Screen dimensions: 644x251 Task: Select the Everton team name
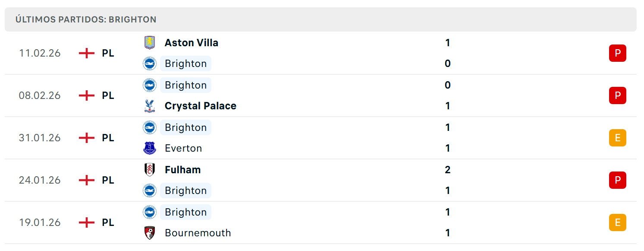pos(183,148)
